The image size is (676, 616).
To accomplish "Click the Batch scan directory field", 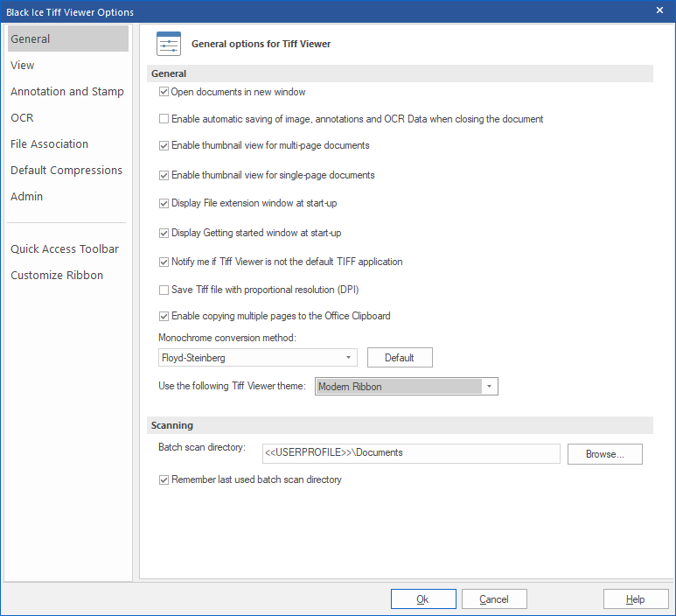I will pos(410,453).
